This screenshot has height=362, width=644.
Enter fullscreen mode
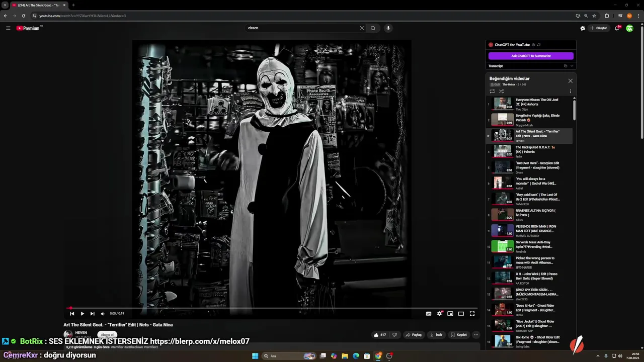[x=472, y=314]
